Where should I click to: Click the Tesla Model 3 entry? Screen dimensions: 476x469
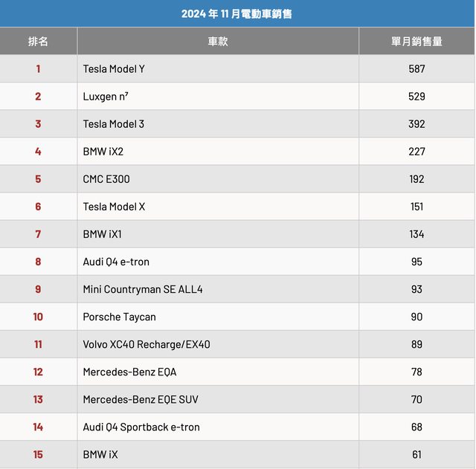click(114, 124)
